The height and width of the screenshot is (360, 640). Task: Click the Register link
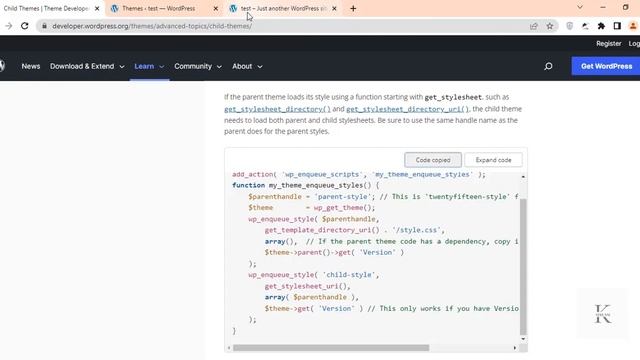pos(609,44)
